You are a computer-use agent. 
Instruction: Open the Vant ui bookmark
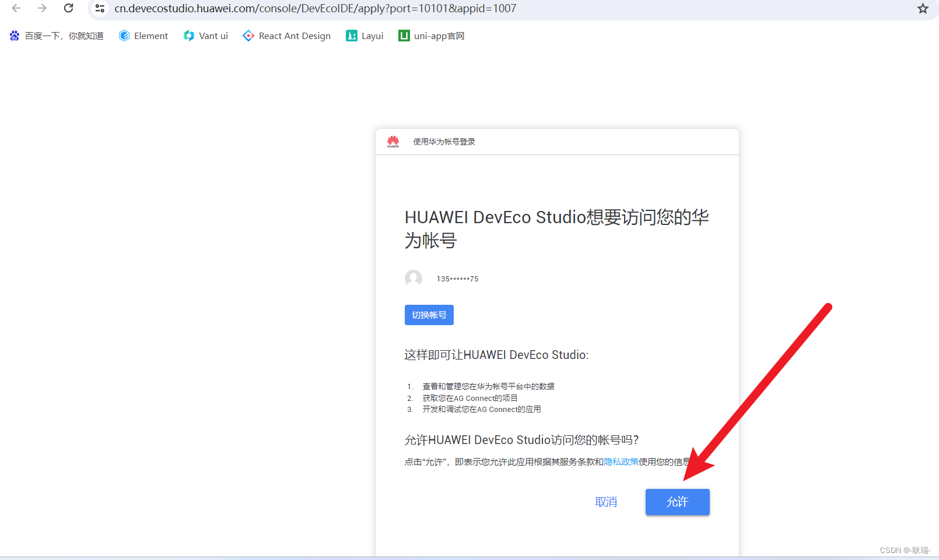(206, 36)
